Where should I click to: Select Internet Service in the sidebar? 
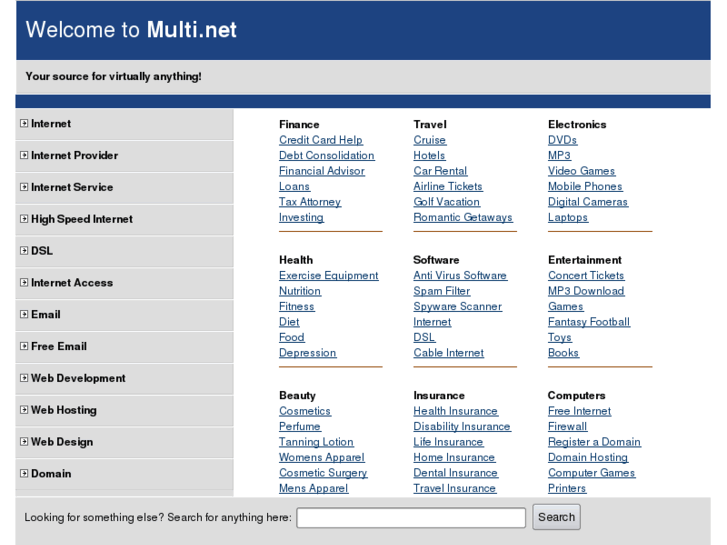point(124,187)
